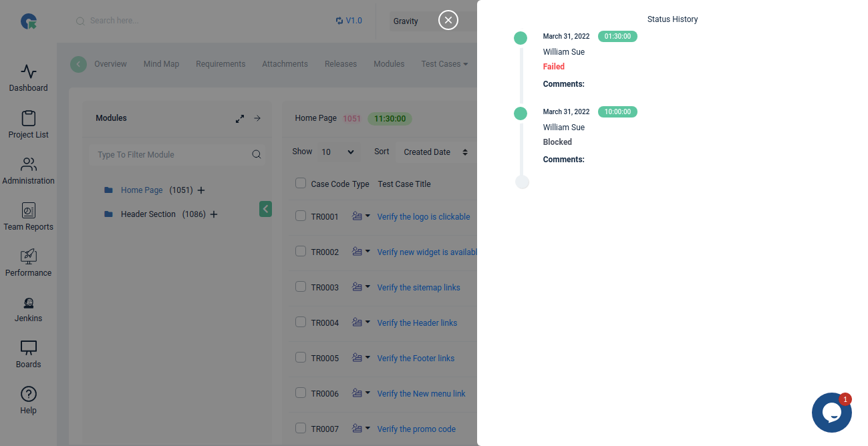868x446 pixels.
Task: Switch to the Overview tab
Action: click(x=110, y=64)
